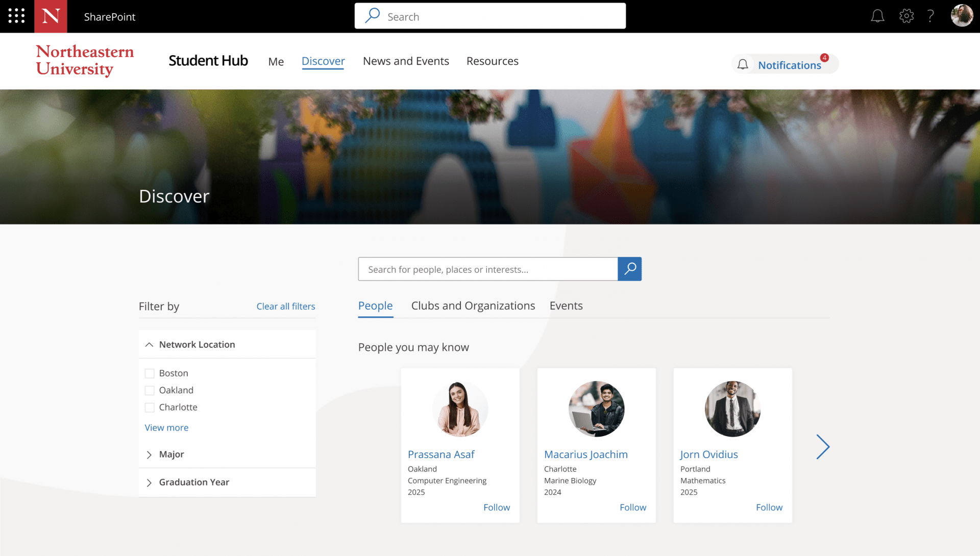Expand the Major filter section
Viewport: 980px width, 556px height.
click(x=227, y=454)
